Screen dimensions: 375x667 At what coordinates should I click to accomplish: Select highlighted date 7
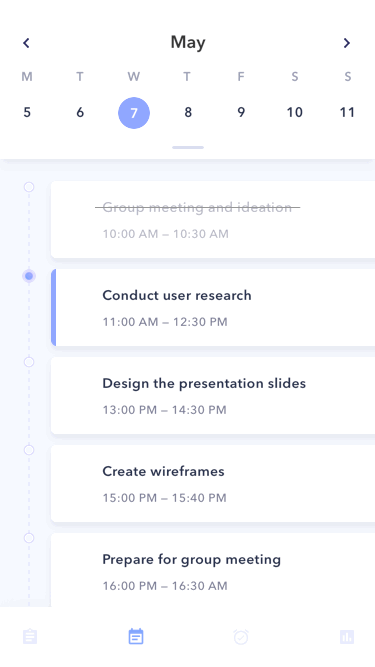click(134, 113)
